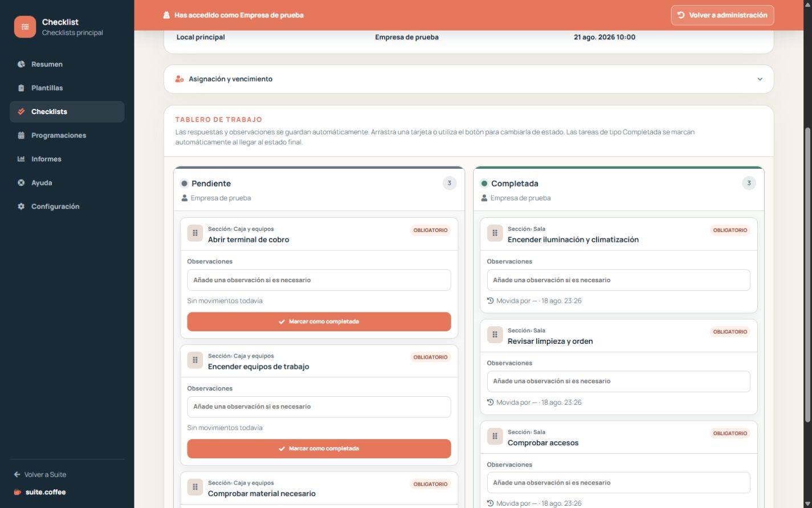The width and height of the screenshot is (812, 508).
Task: Click the Volver a Suite link
Action: [40, 474]
